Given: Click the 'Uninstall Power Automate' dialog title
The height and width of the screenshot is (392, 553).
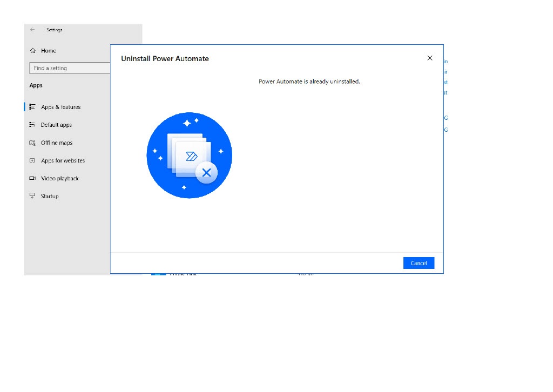Looking at the screenshot, I should 165,58.
